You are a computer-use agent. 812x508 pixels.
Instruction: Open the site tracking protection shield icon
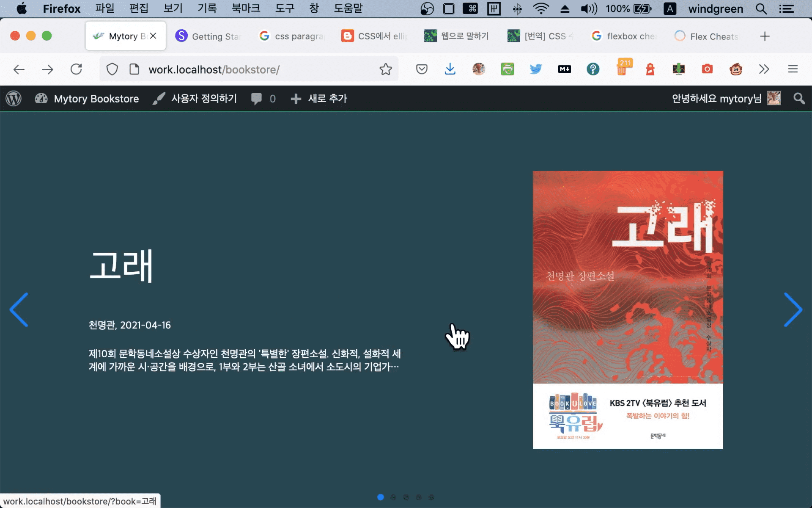coord(112,69)
